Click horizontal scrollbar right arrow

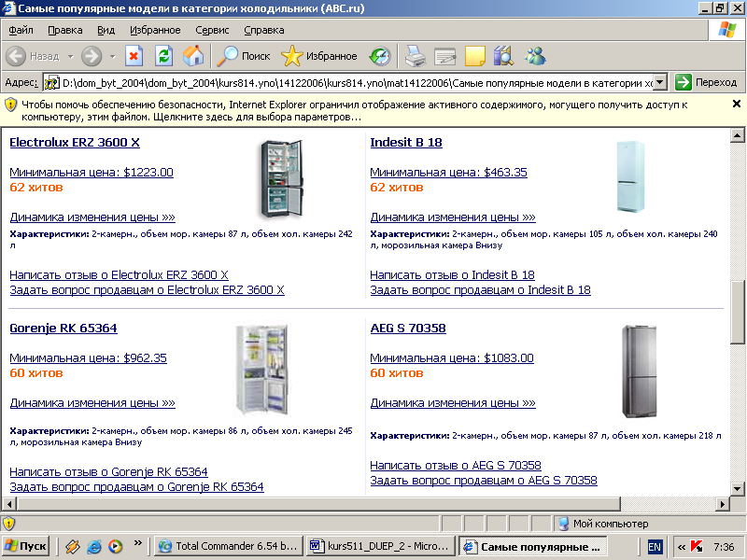[x=723, y=504]
